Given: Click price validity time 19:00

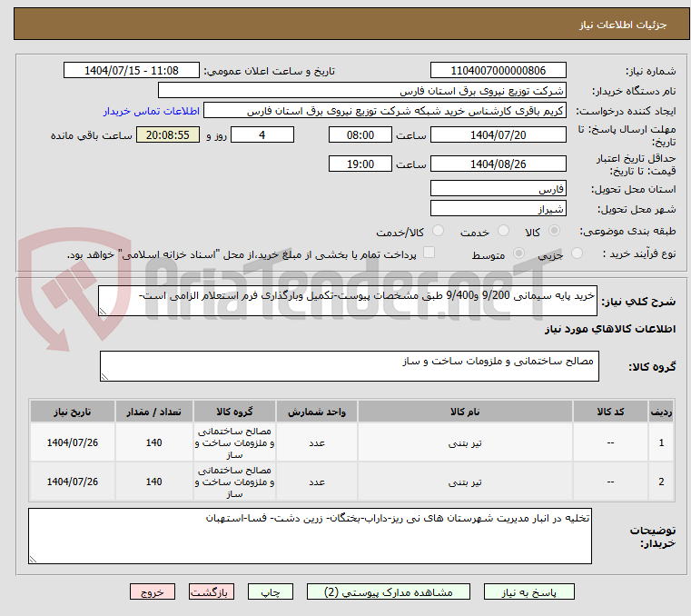Looking at the screenshot, I should pos(360,164).
